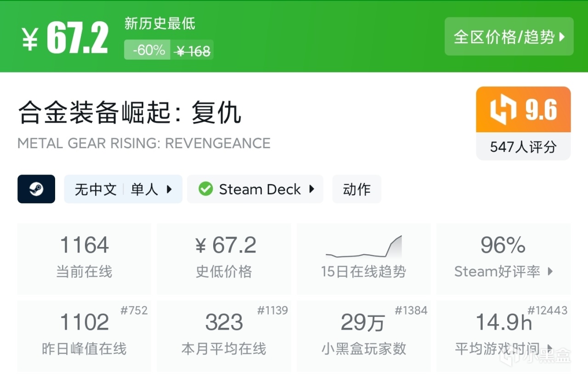Open the 昨日峰值在线 1102 card
This screenshot has height=376, width=588.
(84, 336)
